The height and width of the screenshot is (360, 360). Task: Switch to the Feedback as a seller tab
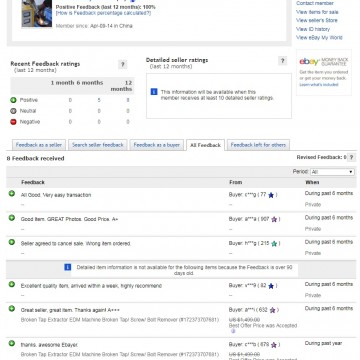[39, 145]
